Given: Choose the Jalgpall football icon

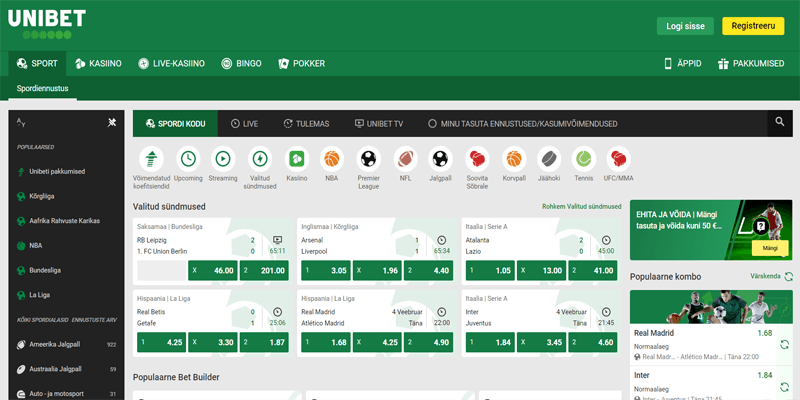Looking at the screenshot, I should [440, 159].
